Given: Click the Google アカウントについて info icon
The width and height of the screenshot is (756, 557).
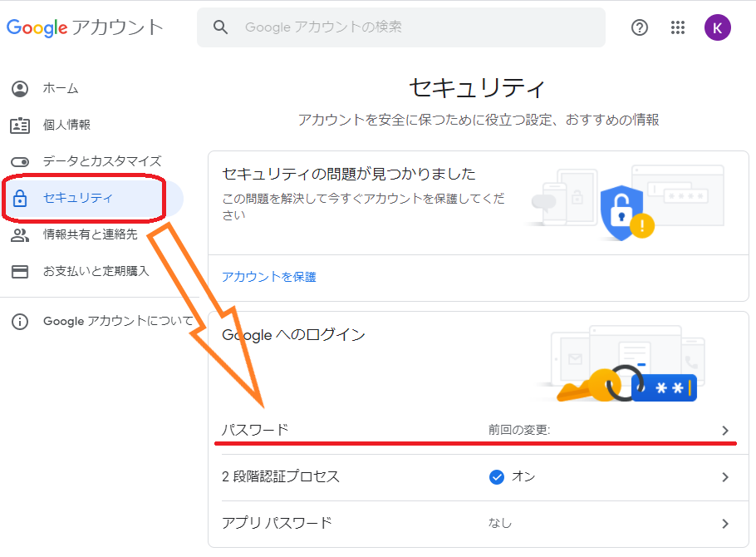Looking at the screenshot, I should click(20, 321).
